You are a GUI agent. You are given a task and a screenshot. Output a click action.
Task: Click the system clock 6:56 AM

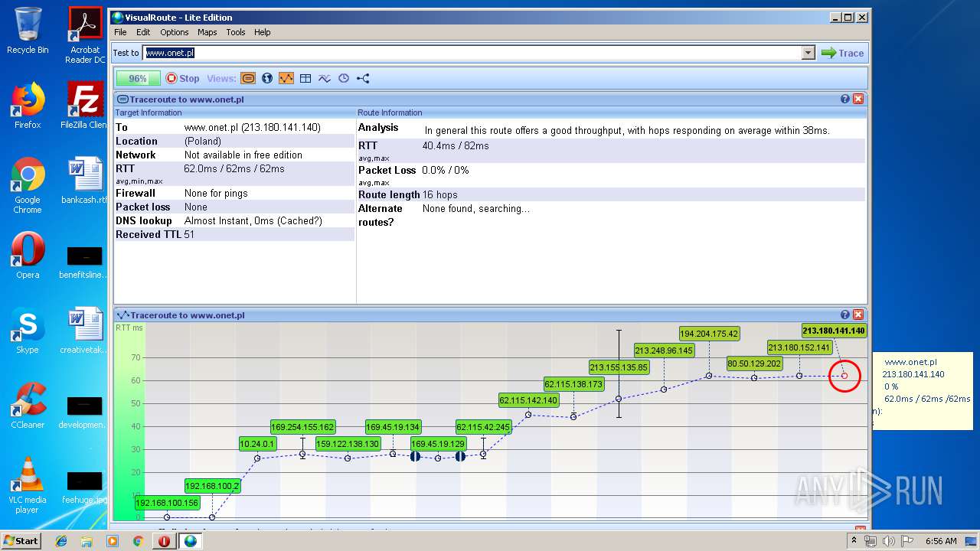(941, 541)
